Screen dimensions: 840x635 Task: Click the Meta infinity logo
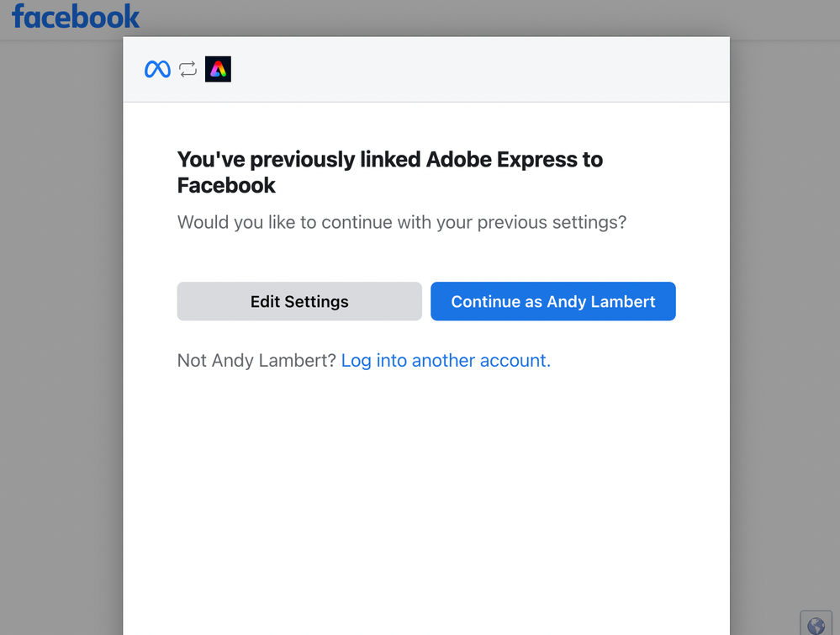coord(157,69)
